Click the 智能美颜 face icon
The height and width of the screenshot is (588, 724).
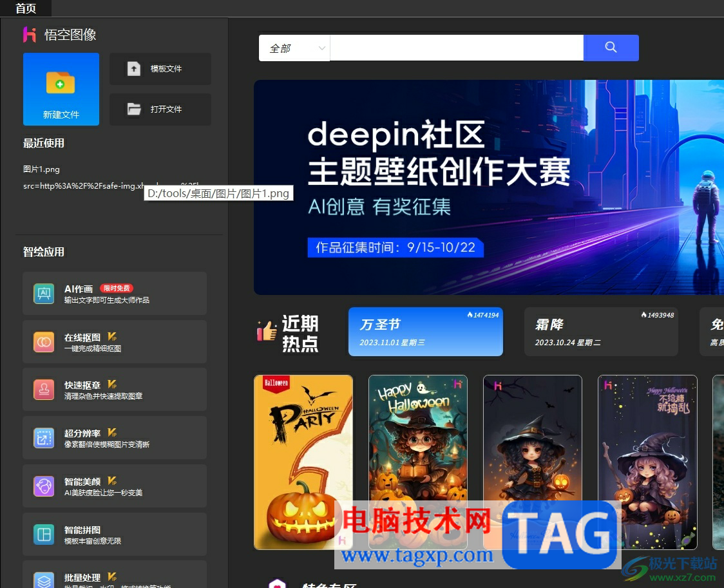pyautogui.click(x=44, y=486)
